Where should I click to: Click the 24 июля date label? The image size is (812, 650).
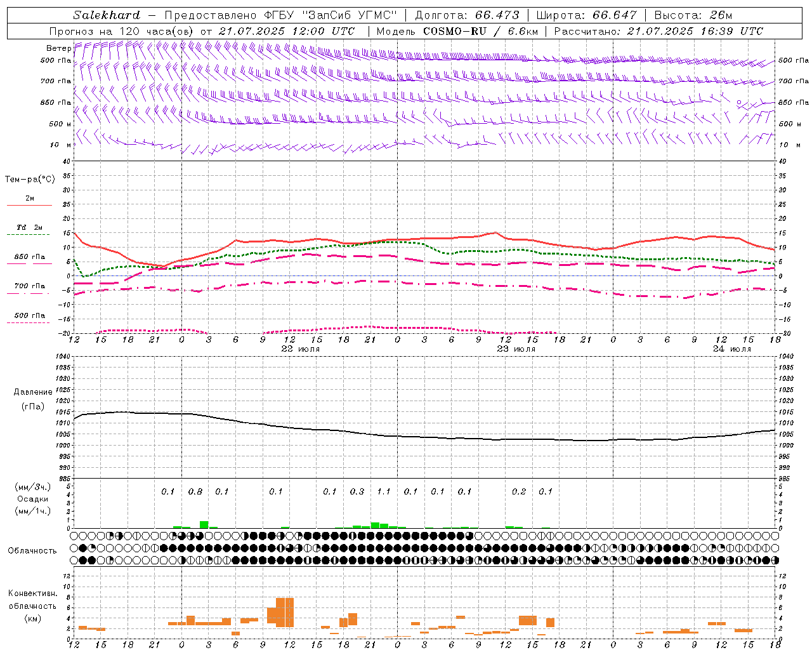(731, 349)
